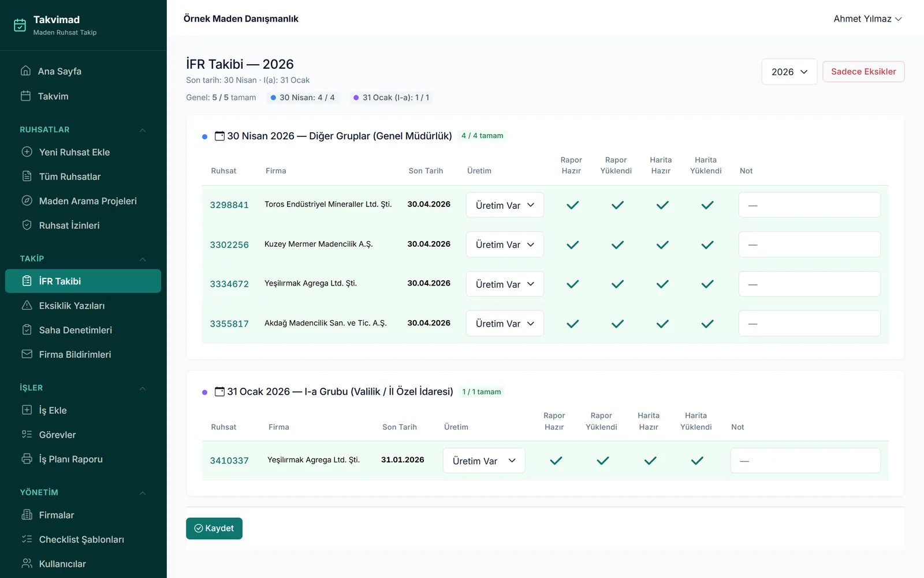Click the Firmalar building icon

(27, 514)
